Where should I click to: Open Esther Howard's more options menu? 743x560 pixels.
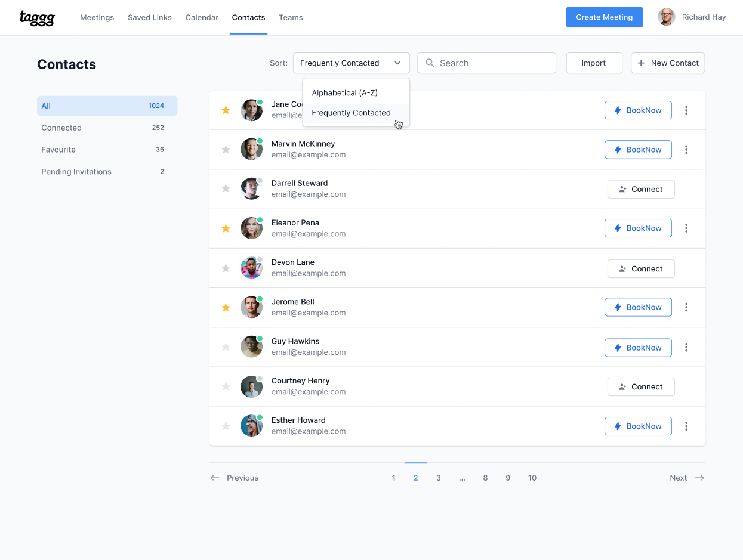[686, 426]
